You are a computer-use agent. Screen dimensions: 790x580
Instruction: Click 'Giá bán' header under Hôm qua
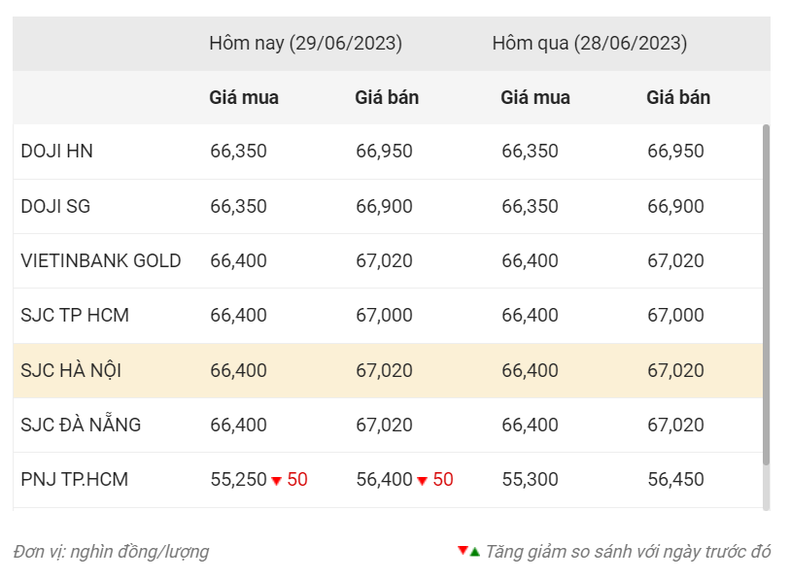point(678,98)
